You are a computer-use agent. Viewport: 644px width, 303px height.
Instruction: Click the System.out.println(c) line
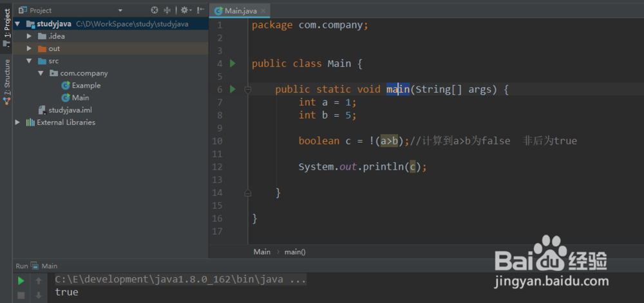[x=363, y=167]
